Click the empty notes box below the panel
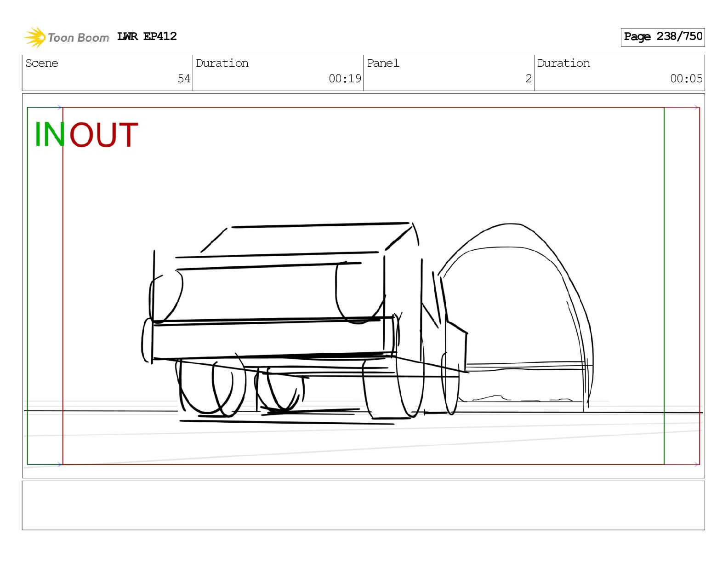728x563 pixels. click(x=363, y=506)
